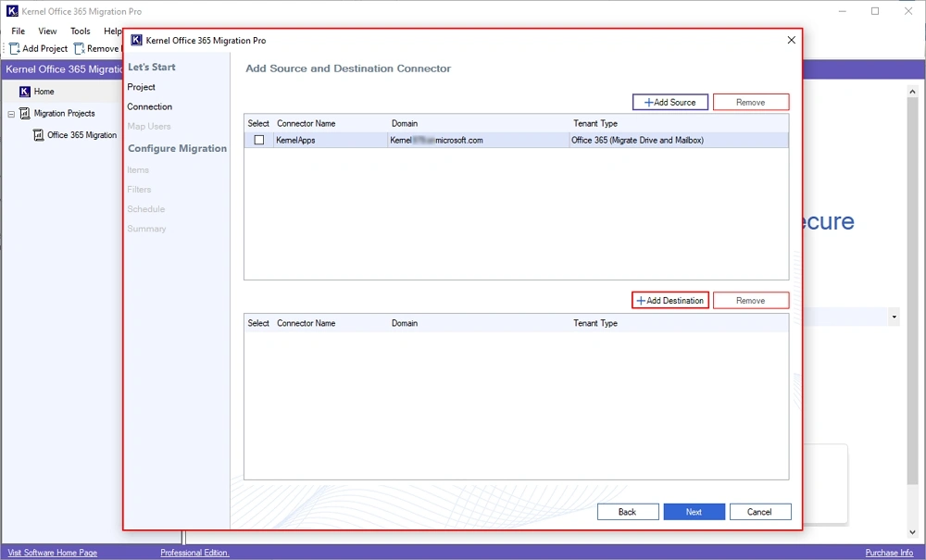Click the Remove toolbar icon

click(80, 48)
